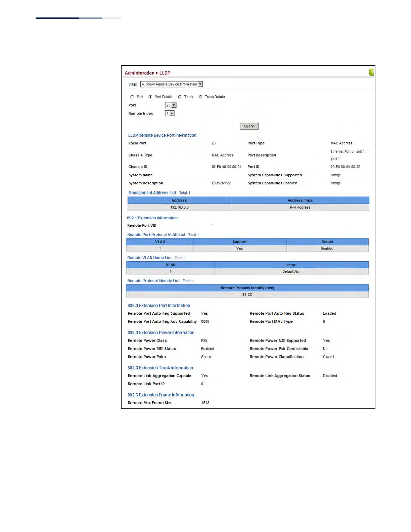Click the 802.3 Extension Port Information heading
The image size is (411, 532).
[159, 306]
